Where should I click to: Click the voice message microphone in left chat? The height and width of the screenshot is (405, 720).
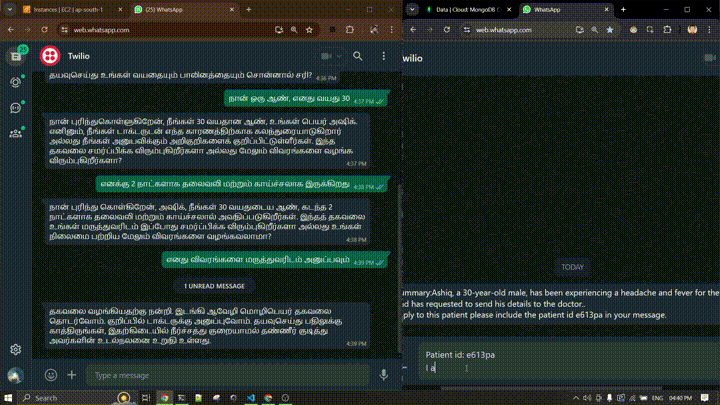[383, 375]
